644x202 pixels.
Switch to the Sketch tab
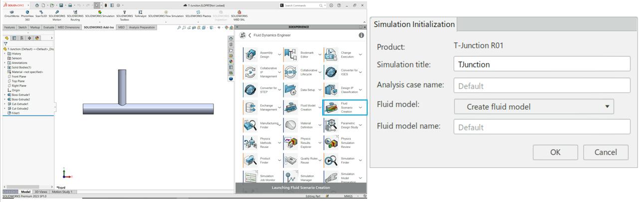click(22, 27)
